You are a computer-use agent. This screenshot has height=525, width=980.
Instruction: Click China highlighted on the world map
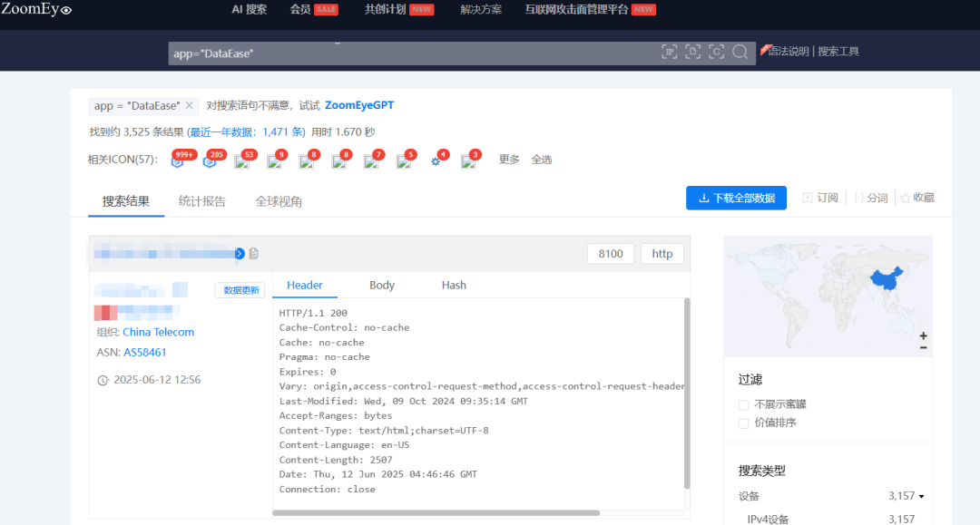(x=887, y=278)
